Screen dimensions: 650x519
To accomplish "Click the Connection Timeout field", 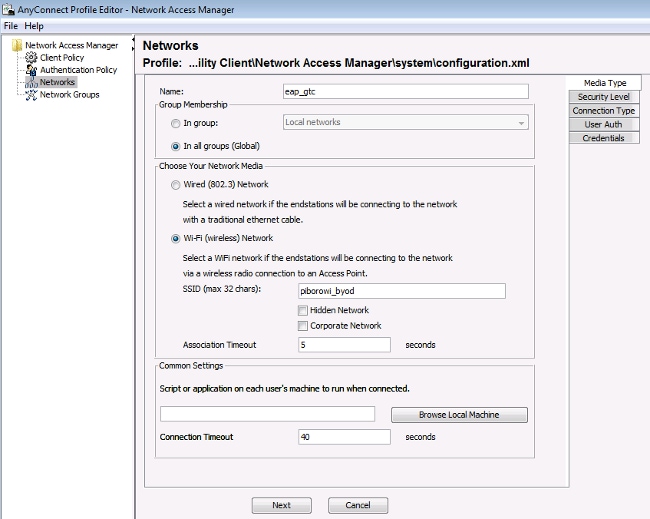I will click(x=344, y=437).
